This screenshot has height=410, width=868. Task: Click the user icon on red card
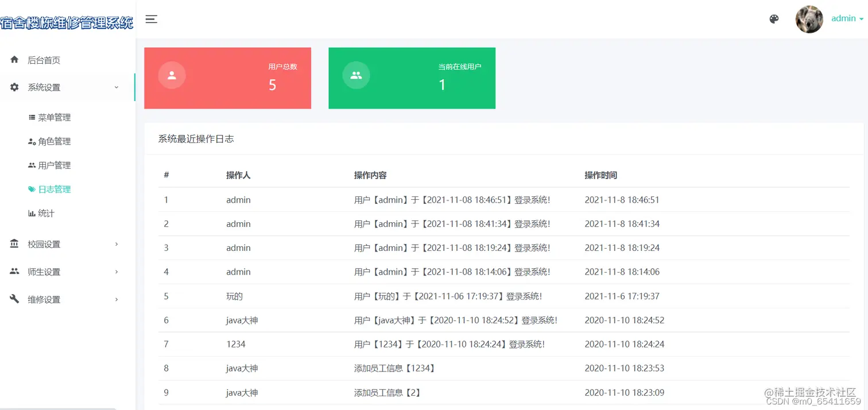pos(172,75)
